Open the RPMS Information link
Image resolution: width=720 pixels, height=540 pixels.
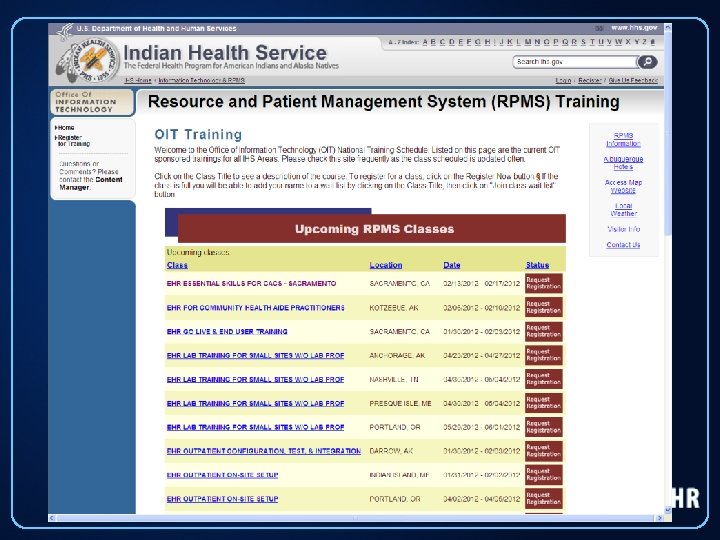623,140
